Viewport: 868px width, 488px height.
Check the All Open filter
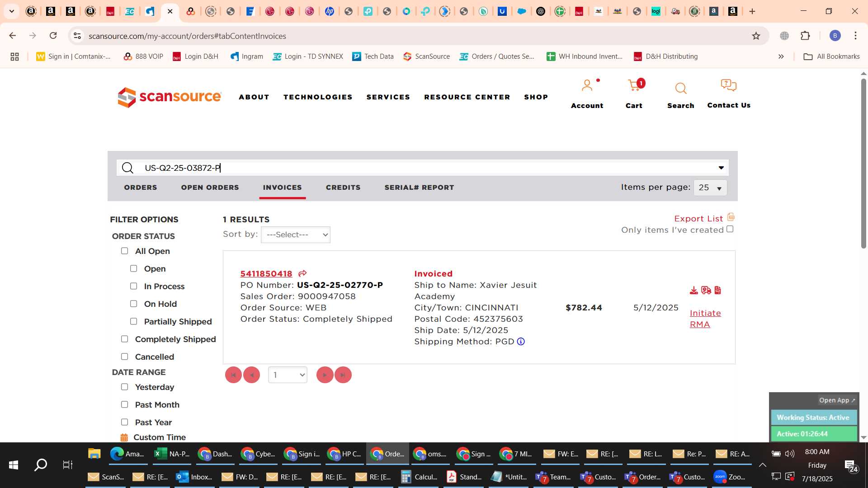coord(124,251)
